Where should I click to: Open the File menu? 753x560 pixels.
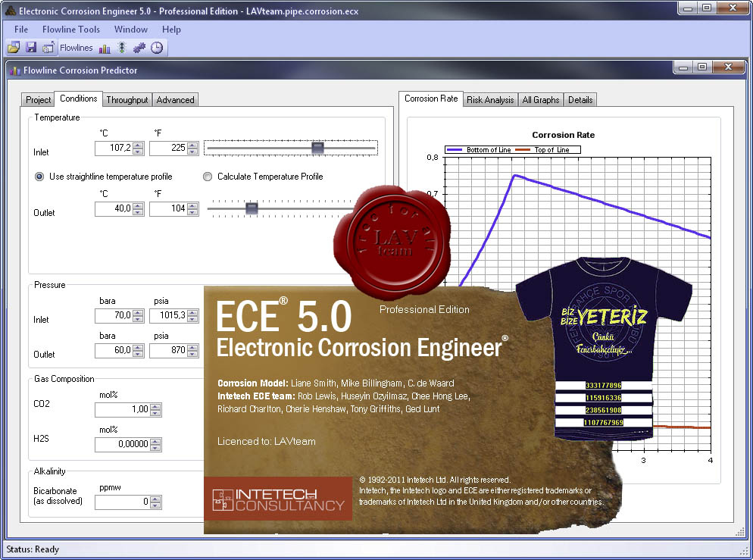click(21, 30)
